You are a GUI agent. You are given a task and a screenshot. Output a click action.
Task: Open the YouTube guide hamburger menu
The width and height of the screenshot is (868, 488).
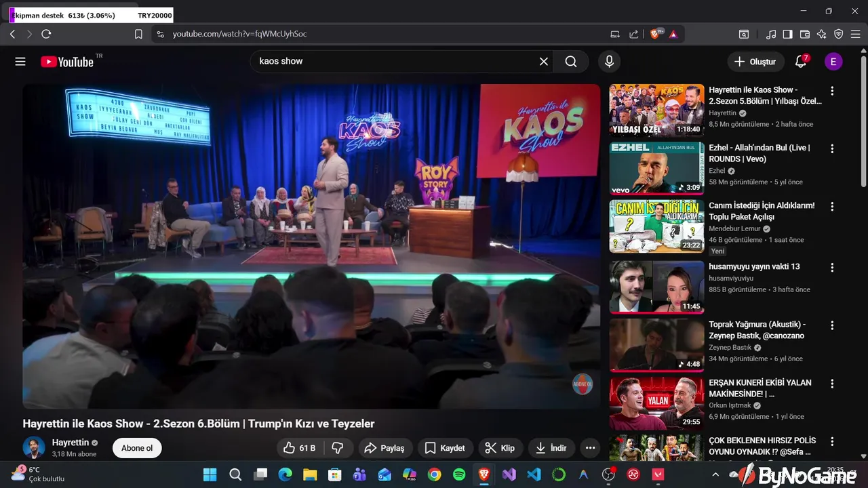click(20, 62)
